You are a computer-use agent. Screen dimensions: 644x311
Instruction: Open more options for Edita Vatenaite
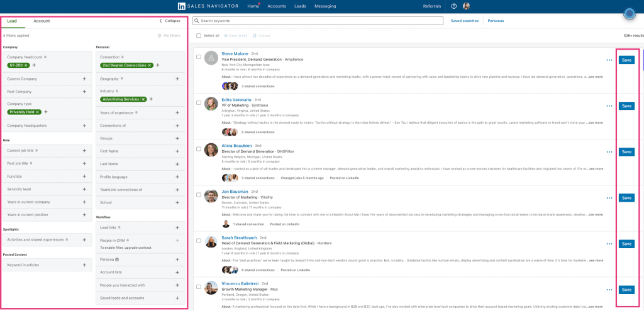(609, 106)
